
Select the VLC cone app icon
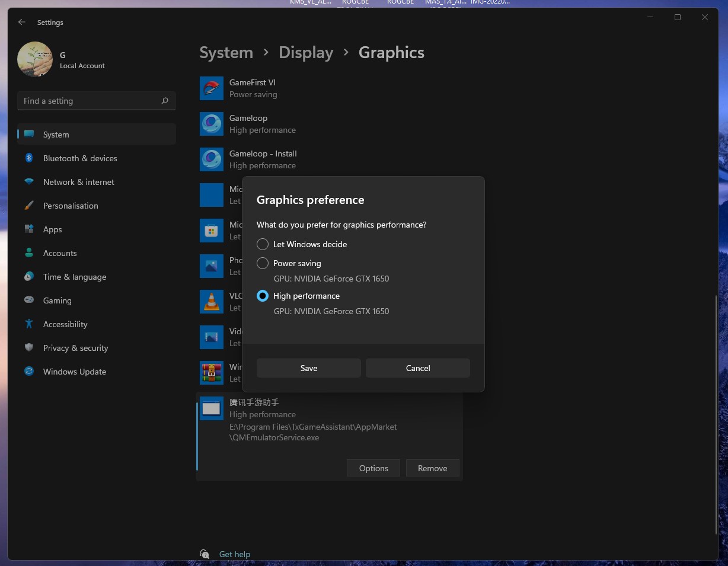click(x=212, y=302)
